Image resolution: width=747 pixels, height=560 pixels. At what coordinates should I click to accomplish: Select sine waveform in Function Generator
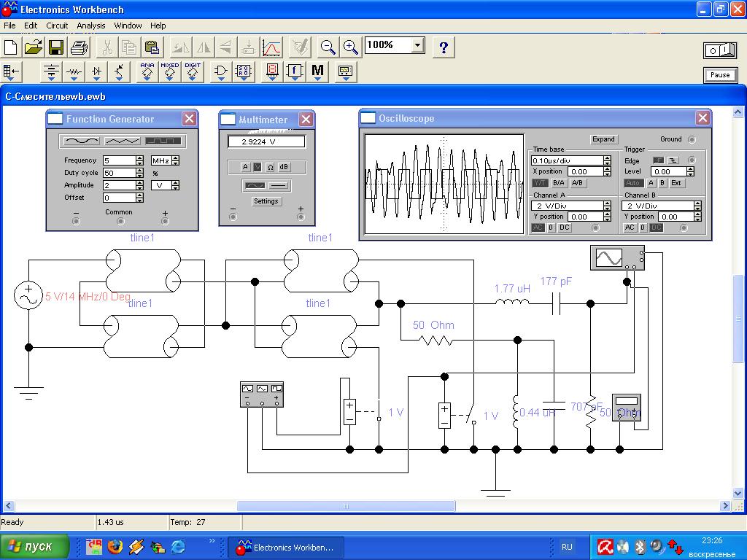point(82,141)
